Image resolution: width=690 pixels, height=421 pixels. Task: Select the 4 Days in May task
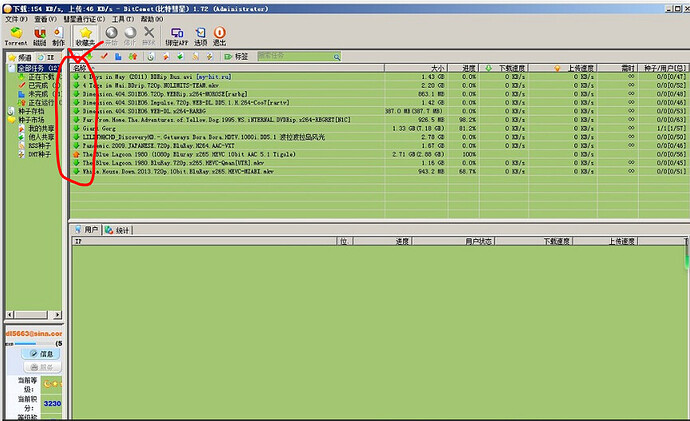point(379,77)
